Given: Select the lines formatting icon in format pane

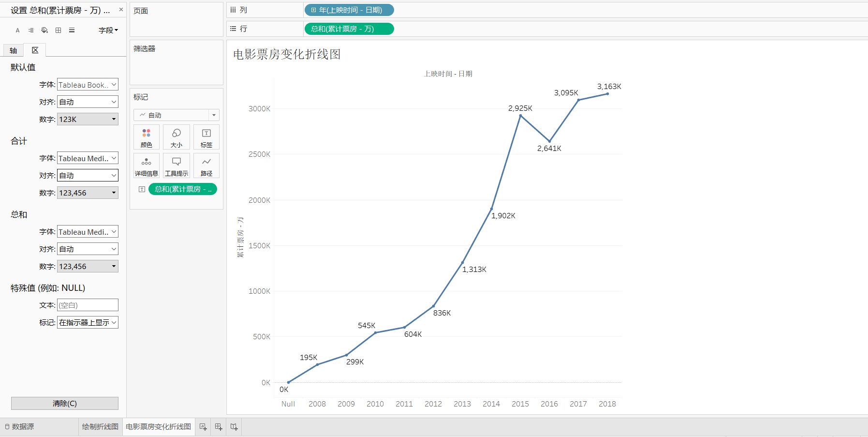Looking at the screenshot, I should point(72,30).
